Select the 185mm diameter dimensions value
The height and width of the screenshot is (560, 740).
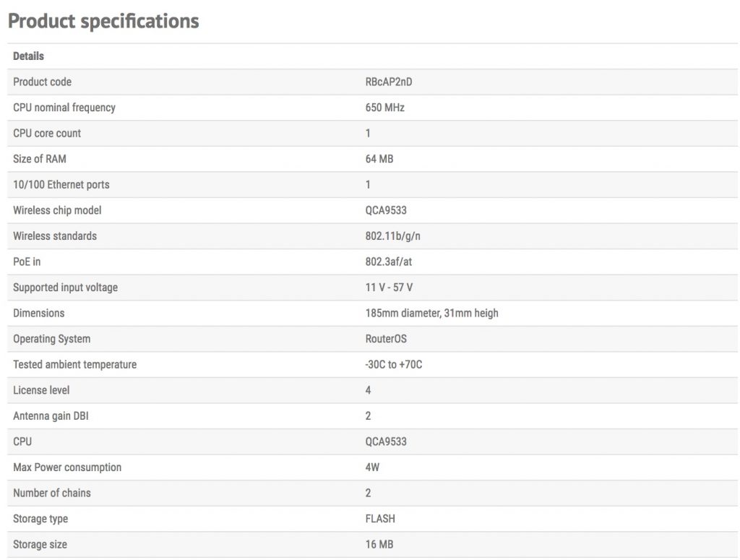pos(431,313)
